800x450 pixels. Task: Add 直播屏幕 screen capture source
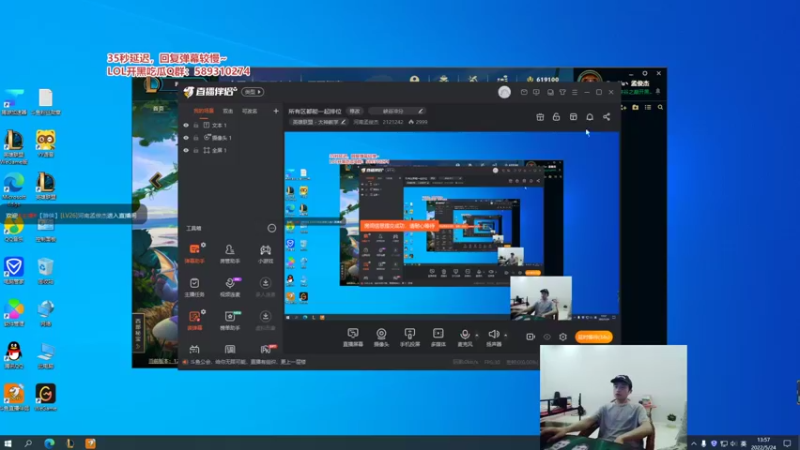353,337
